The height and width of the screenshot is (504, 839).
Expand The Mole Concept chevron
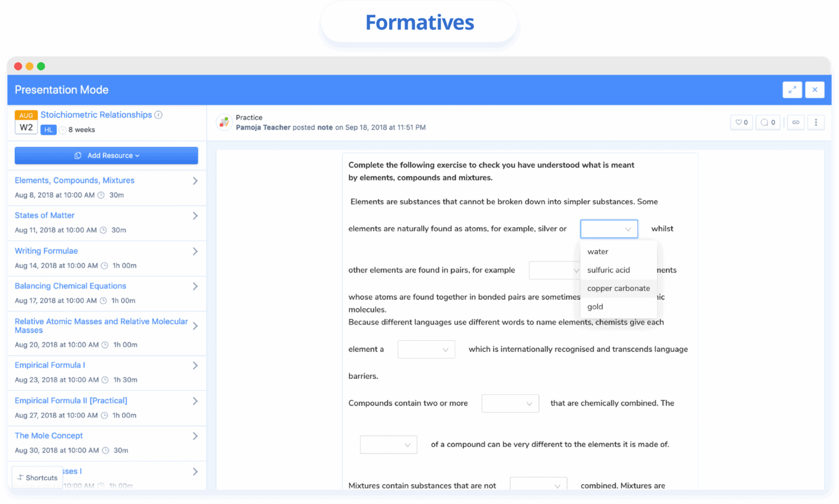[x=195, y=436]
